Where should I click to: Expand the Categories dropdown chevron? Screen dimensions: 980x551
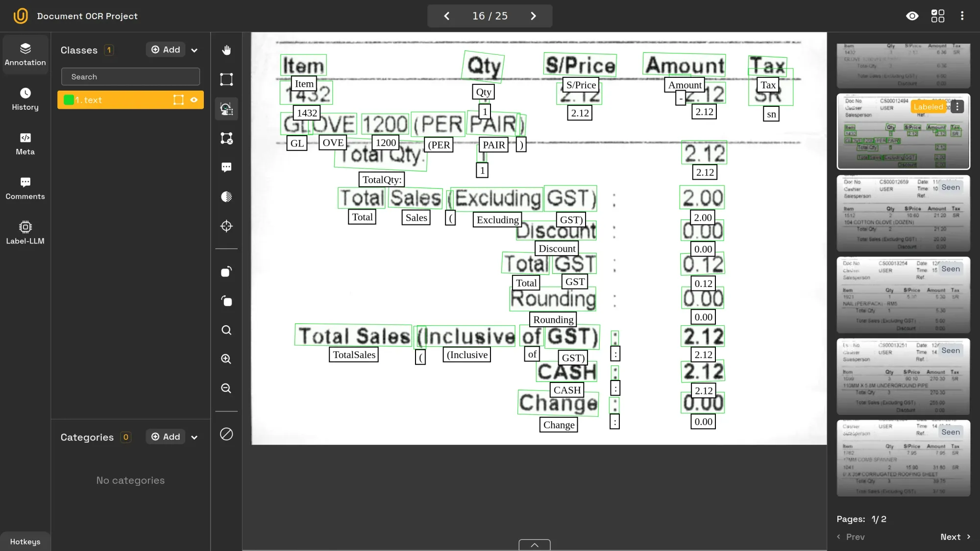pyautogui.click(x=195, y=437)
